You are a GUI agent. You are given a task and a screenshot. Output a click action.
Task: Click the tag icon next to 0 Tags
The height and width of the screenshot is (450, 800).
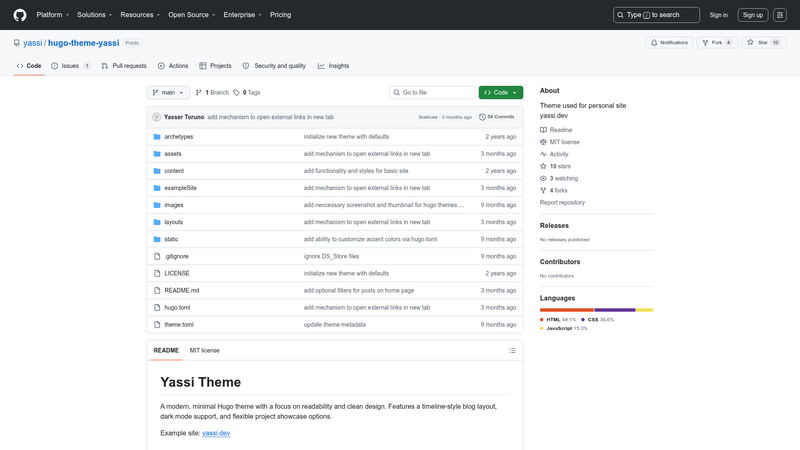click(x=236, y=92)
